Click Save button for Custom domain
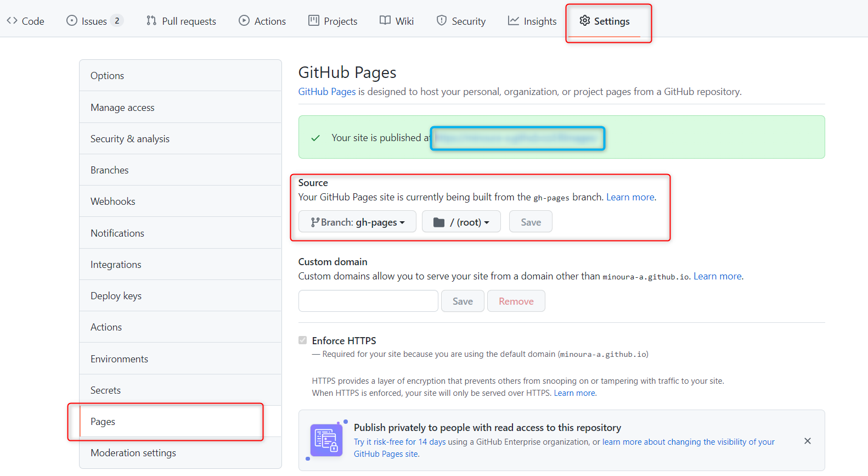Screen dimensions: 868x476 463,301
